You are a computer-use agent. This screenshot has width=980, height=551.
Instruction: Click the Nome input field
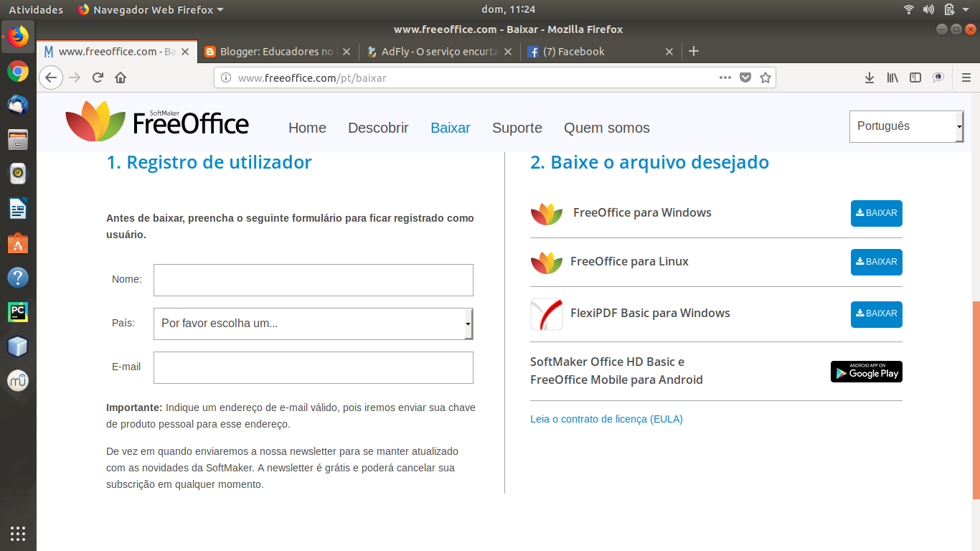point(314,280)
